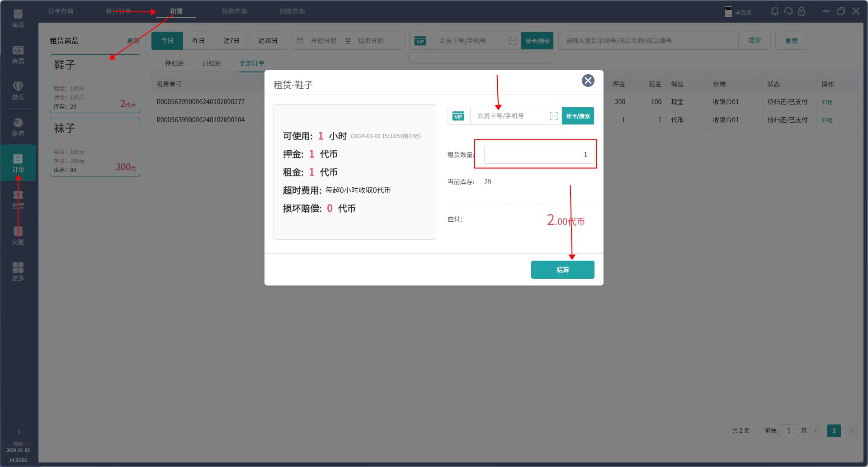Focus the rental order search field
This screenshot has width=868, height=467.
pos(648,41)
